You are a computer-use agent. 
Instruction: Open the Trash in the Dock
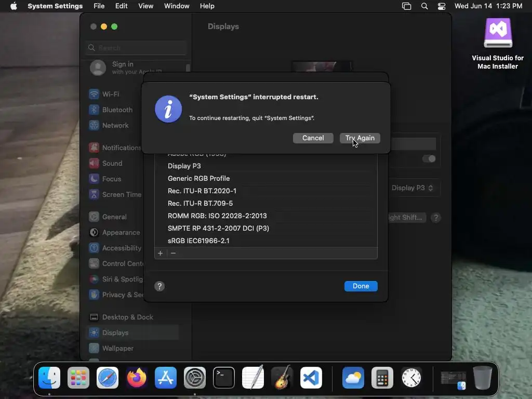(x=483, y=378)
